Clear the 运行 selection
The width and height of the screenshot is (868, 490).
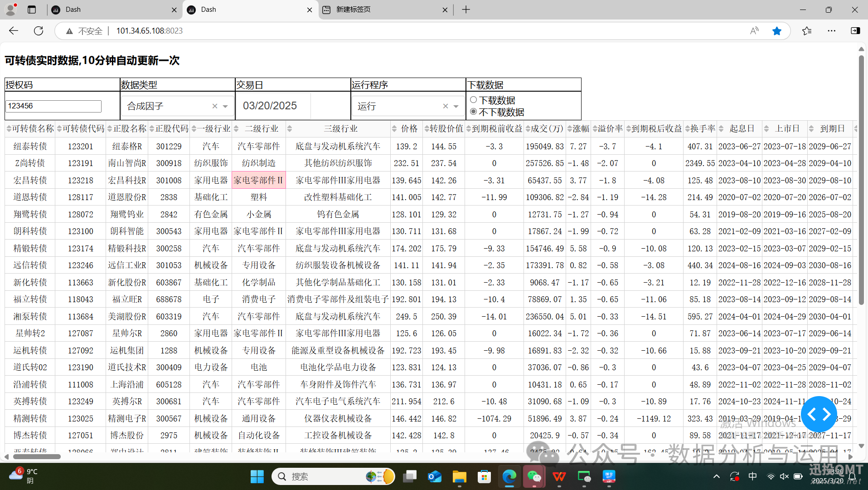(446, 106)
